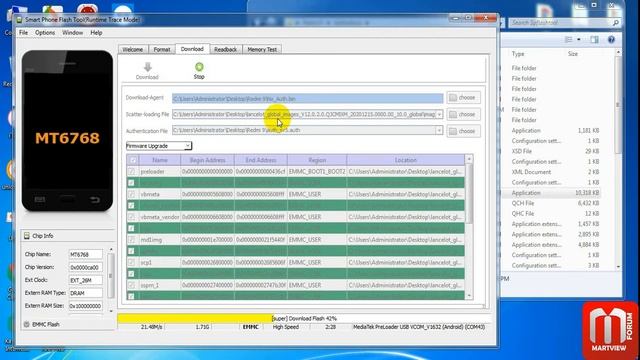Click the Chip Name field showing MT6768

pyautogui.click(x=86, y=254)
